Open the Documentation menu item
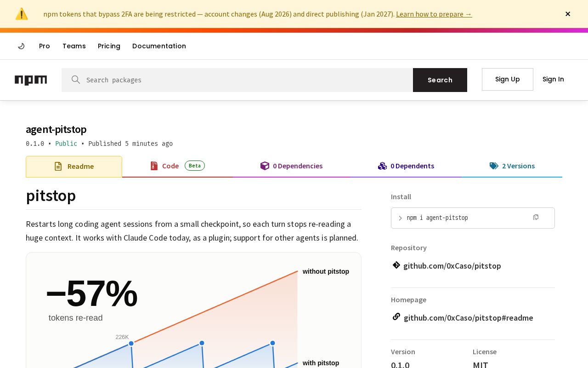 pyautogui.click(x=159, y=46)
